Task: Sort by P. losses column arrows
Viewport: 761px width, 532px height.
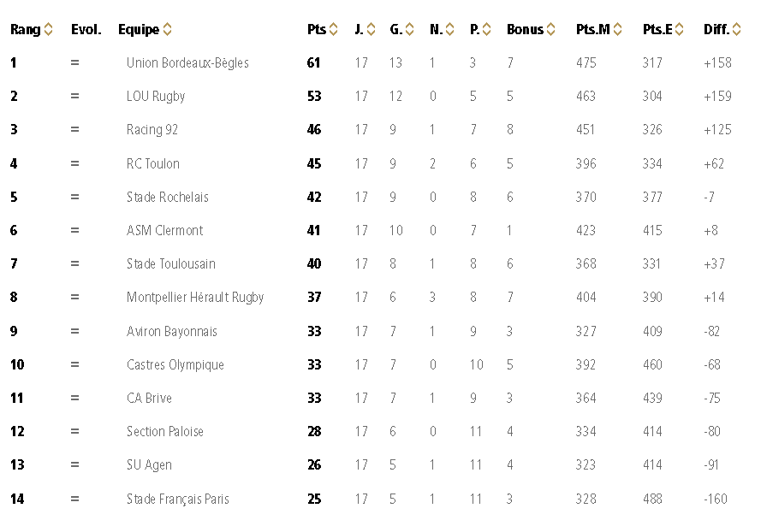Action: point(487,30)
